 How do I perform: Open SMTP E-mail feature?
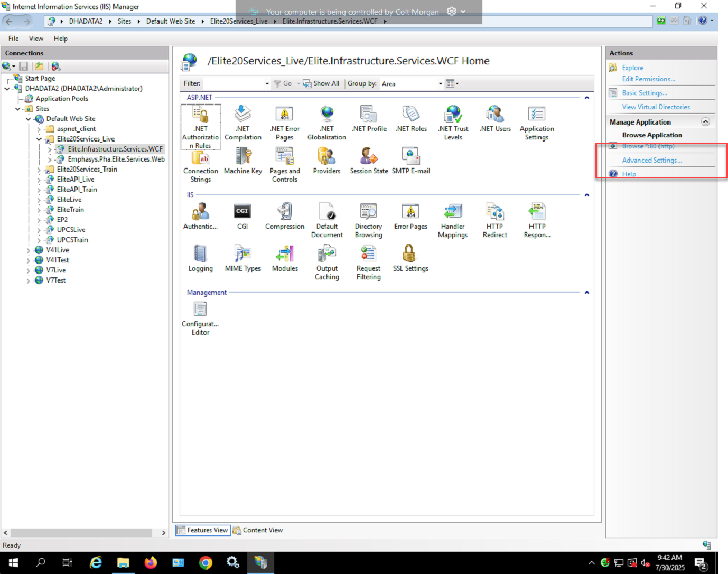(x=411, y=161)
